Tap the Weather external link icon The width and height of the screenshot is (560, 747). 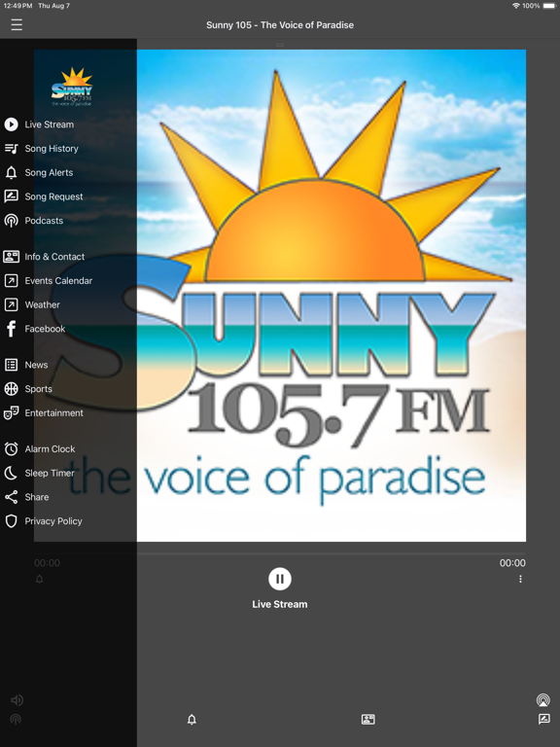point(11,304)
